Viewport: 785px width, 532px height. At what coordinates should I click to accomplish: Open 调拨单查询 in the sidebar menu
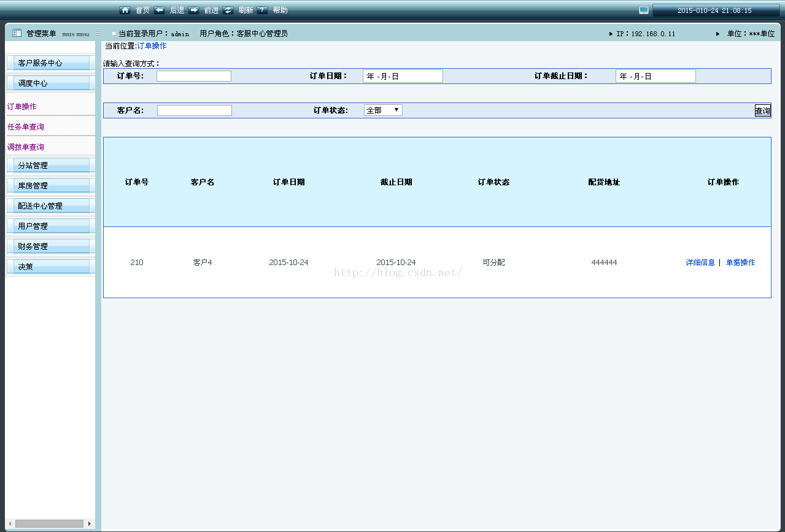26,147
